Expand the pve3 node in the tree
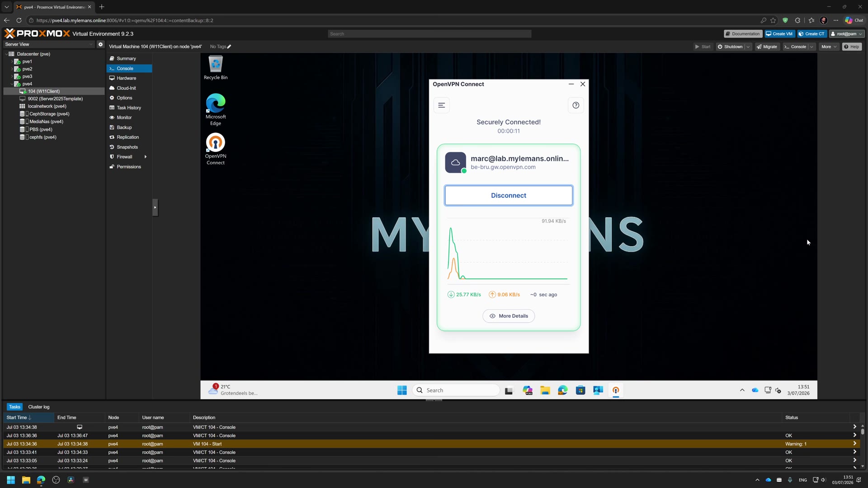 (x=12, y=76)
